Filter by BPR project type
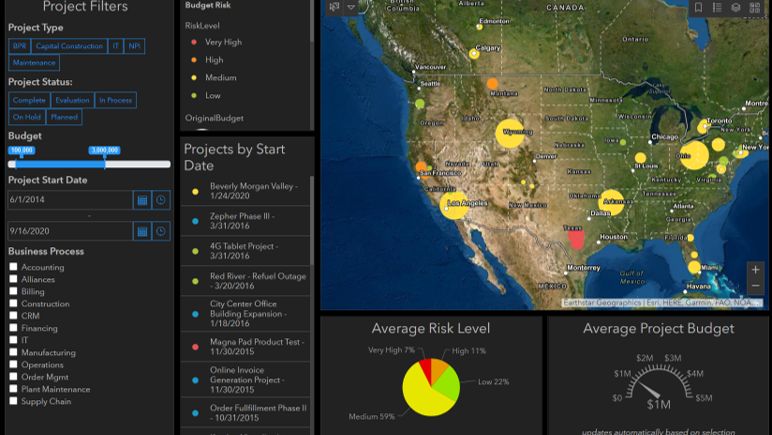Viewport: 772px width, 435px height. (20, 46)
